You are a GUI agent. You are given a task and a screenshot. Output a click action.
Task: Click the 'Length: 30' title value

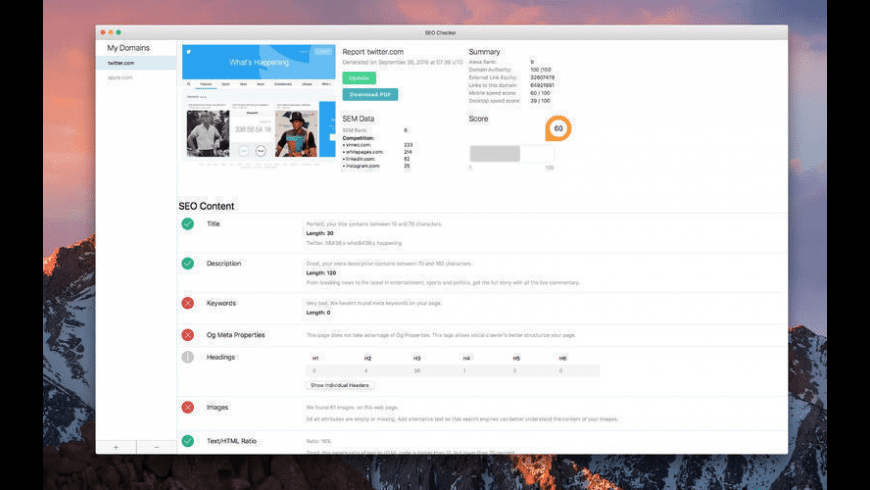320,234
